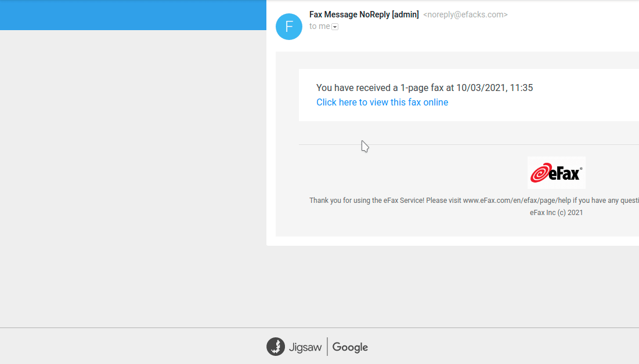639x364 pixels.
Task: Click the sender name 'Fax Message NoReply [admin]'
Action: [x=364, y=14]
